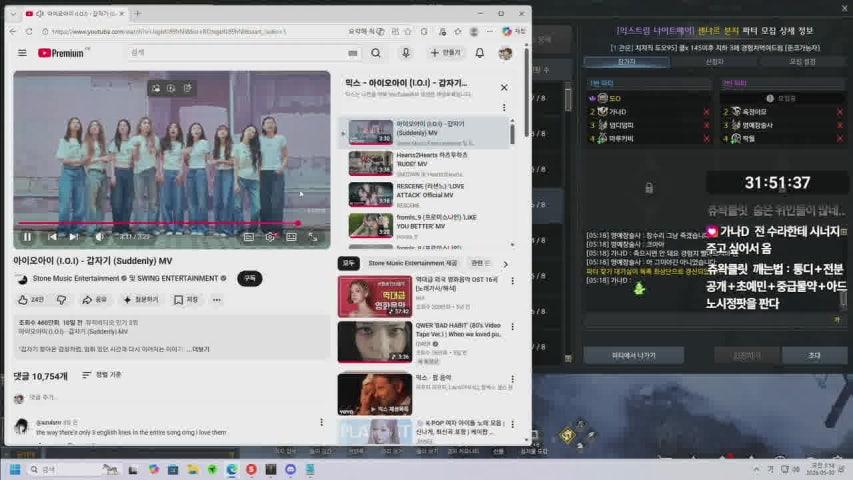Enter fullscreen on the video player

click(313, 237)
